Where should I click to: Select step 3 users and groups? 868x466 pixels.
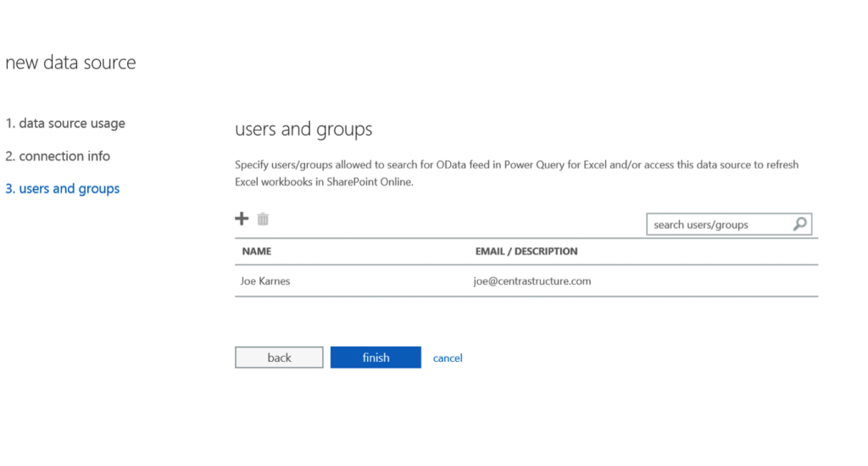pos(63,189)
